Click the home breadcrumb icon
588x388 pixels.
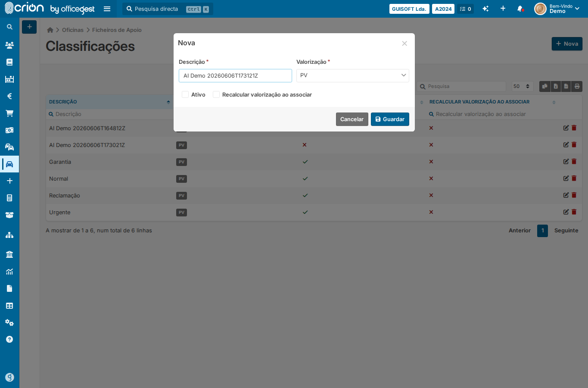[50, 30]
